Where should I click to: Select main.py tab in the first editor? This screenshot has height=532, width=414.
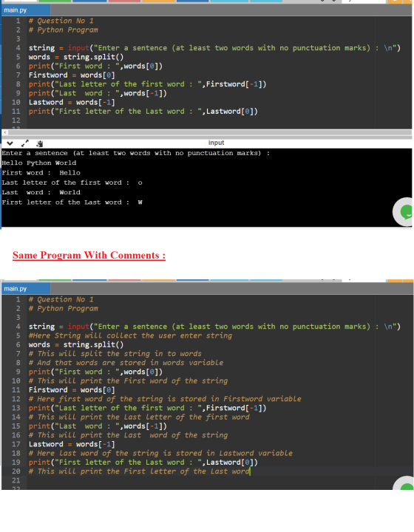coord(26,10)
